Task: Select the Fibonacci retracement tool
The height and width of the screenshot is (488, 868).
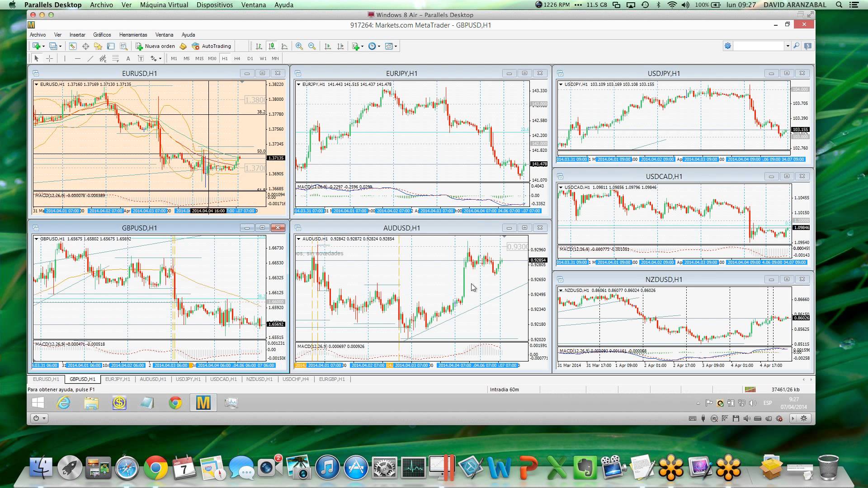Action: pyautogui.click(x=115, y=58)
